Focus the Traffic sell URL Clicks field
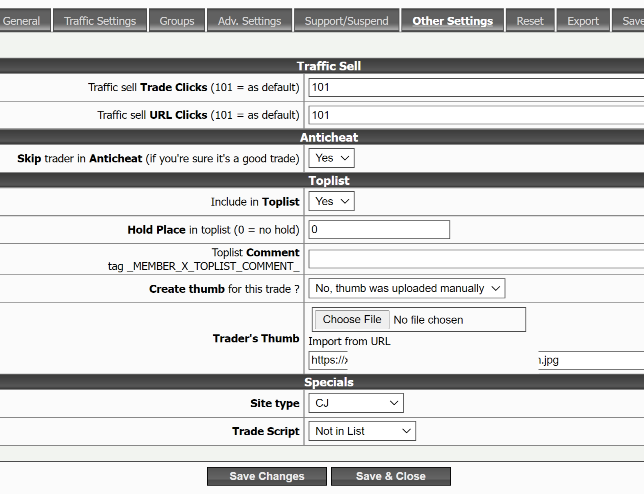The image size is (644, 494). [x=476, y=115]
